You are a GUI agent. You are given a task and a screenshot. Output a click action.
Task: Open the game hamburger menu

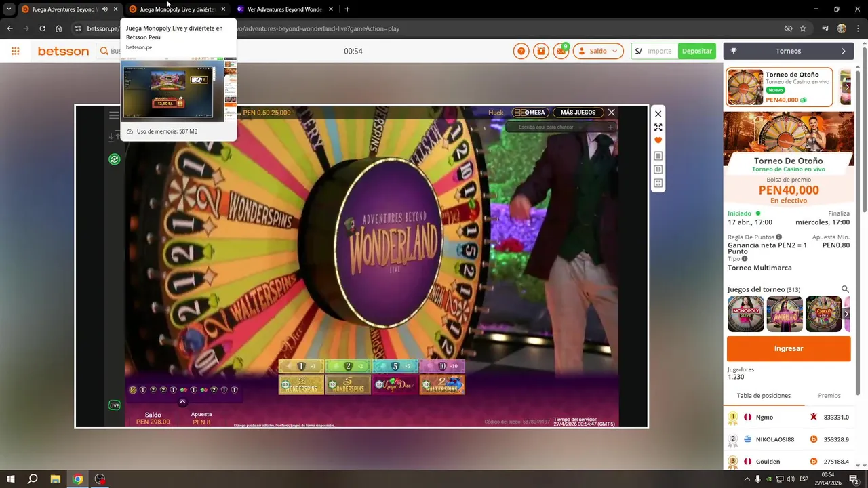[x=115, y=115]
